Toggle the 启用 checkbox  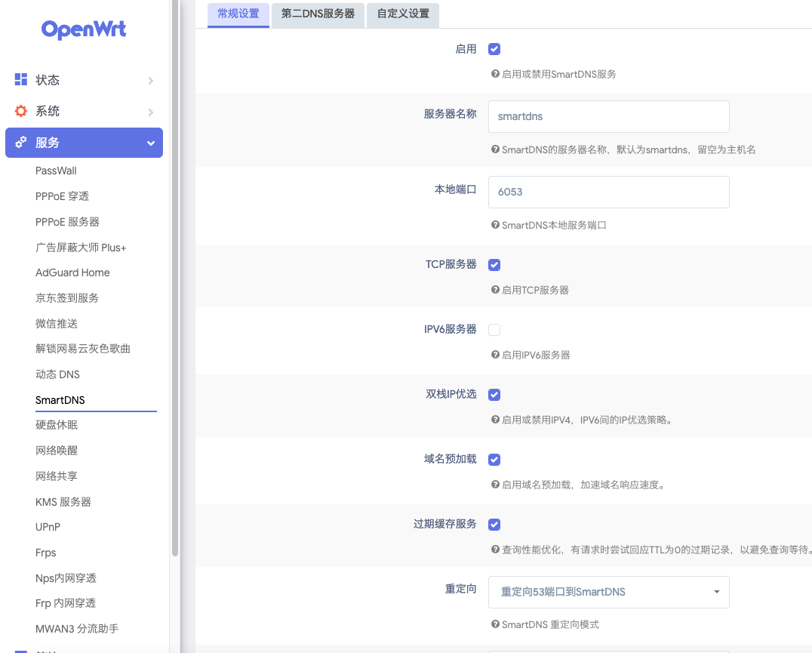(x=494, y=49)
